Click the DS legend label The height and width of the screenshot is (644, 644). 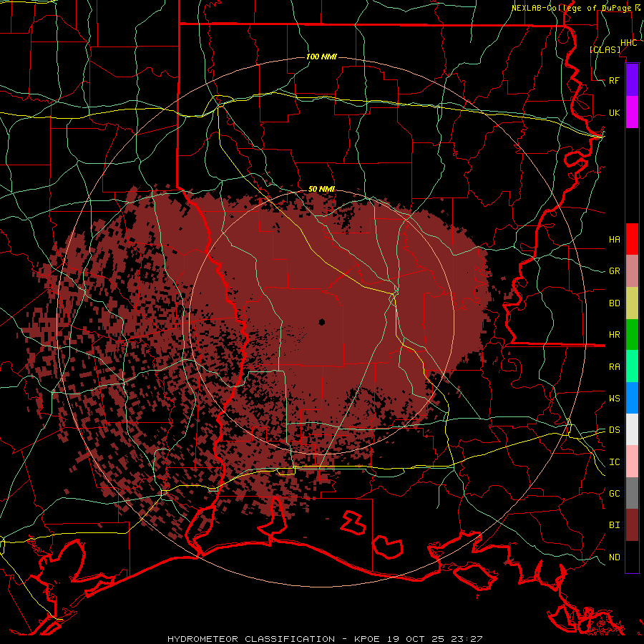click(x=615, y=429)
